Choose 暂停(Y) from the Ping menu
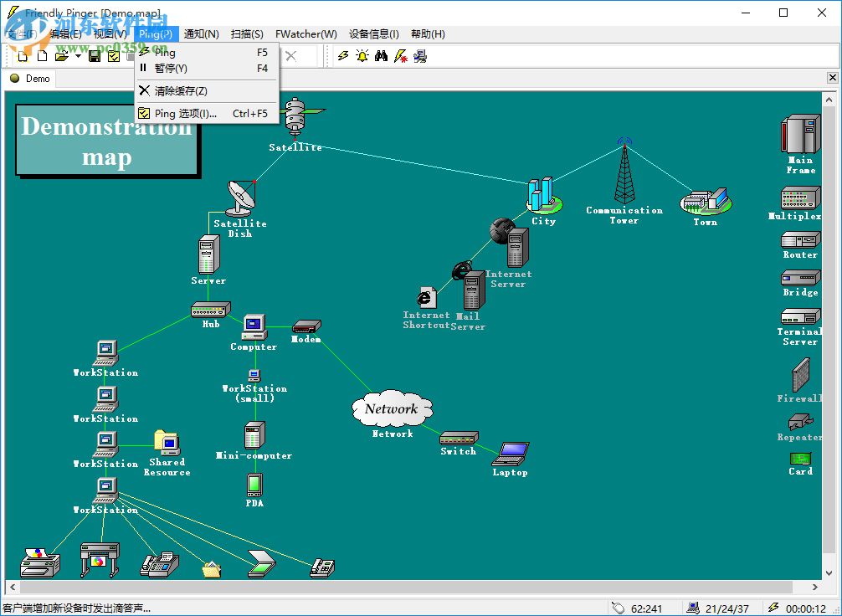842x616 pixels. (207, 68)
